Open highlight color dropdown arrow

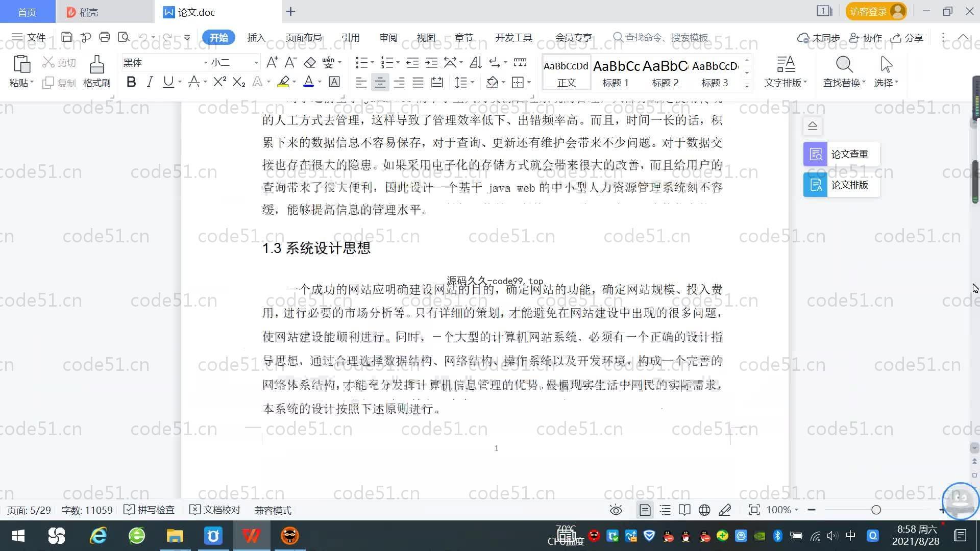(294, 82)
